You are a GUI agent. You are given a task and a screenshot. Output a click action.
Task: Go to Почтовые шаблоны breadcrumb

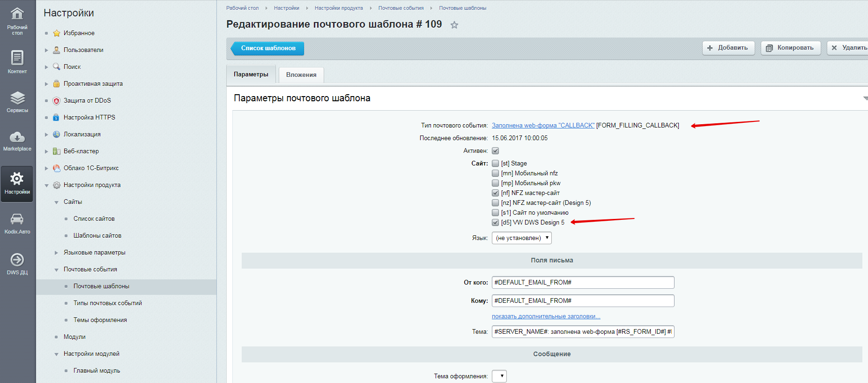pos(462,8)
